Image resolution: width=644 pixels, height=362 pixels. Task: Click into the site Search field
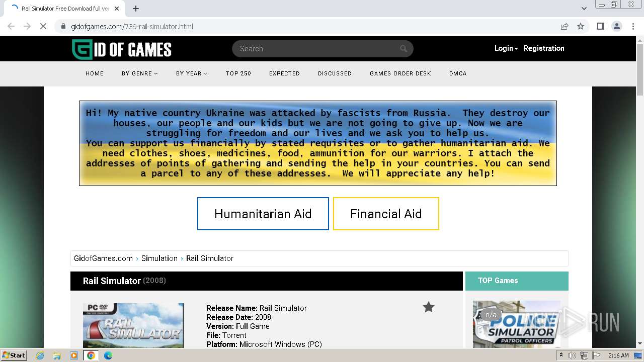[323, 49]
